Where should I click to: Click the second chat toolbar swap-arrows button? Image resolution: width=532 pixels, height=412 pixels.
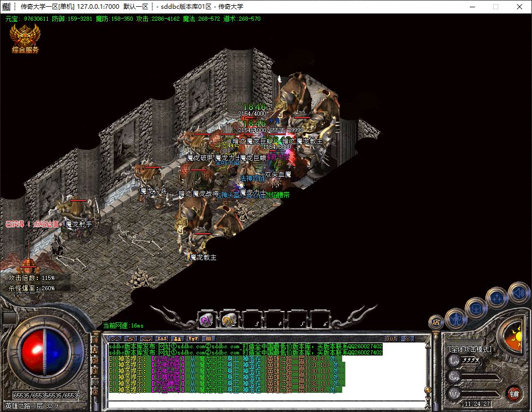pyautogui.click(x=131, y=338)
